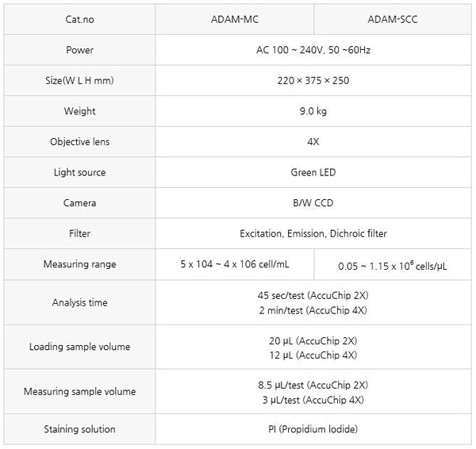Select the Excitation, Emission, Dichroic filter text
This screenshot has width=476, height=449.
313,233
